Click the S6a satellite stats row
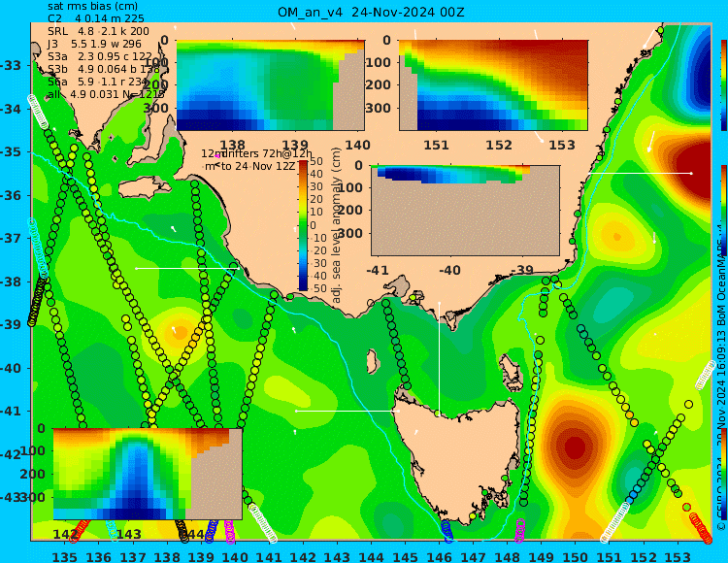 coord(97,82)
